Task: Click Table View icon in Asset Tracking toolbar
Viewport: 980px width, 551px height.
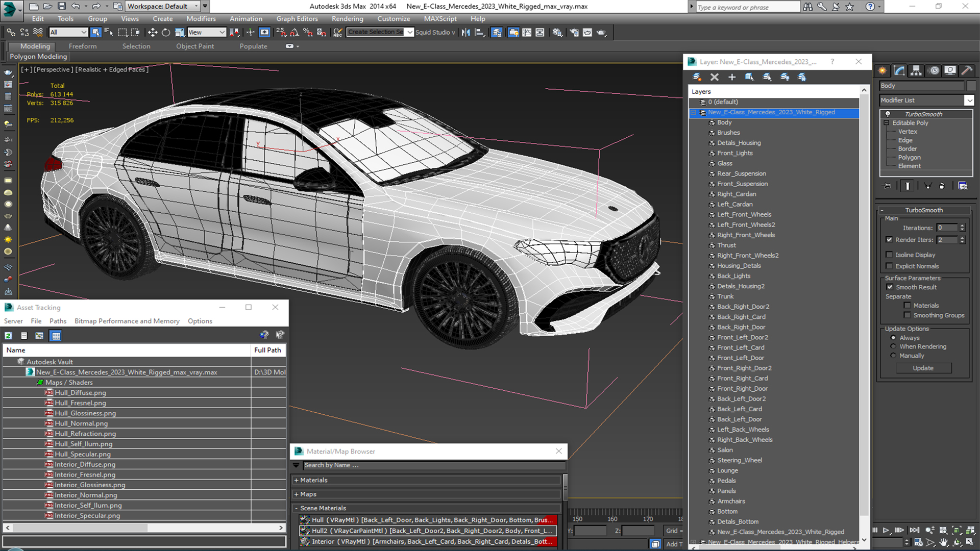Action: click(56, 336)
